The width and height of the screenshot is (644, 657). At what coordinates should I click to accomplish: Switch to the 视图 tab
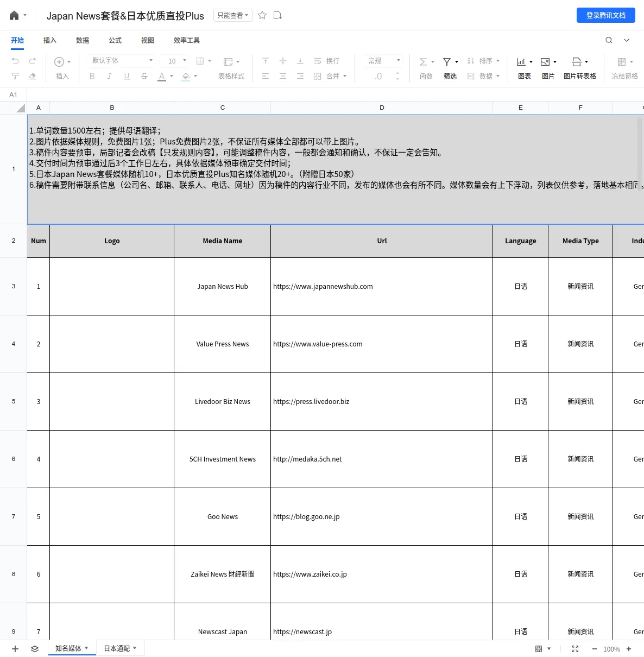[x=148, y=40]
